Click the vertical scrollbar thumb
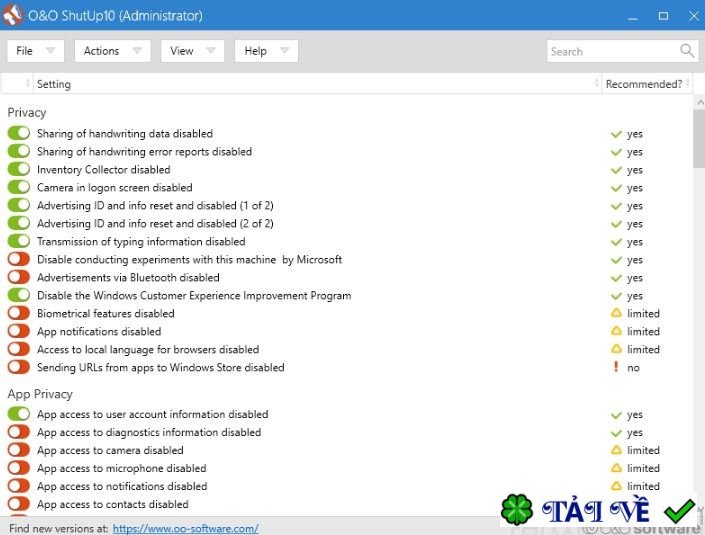The height and width of the screenshot is (535, 705). coord(699,138)
